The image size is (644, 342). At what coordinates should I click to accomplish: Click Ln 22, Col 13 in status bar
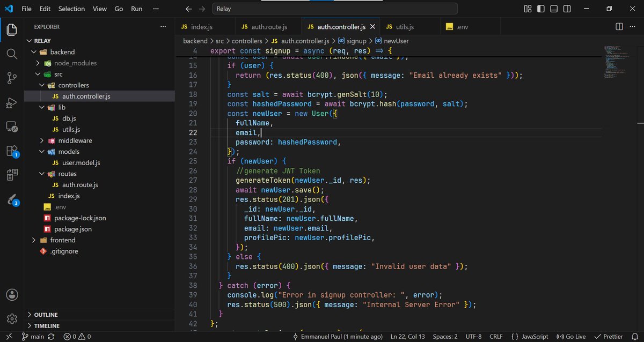(409, 337)
